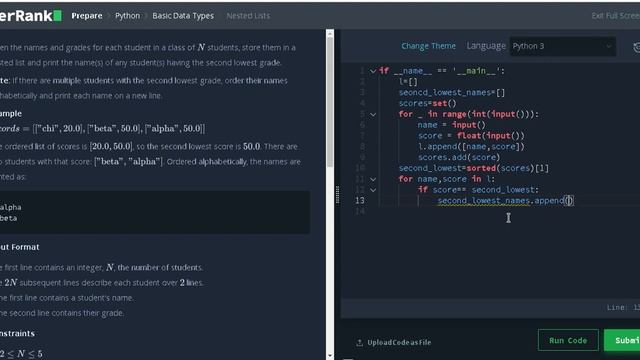Click the 'score = float(input())' line
Screen dimensions: 640x360
[x=471, y=136]
